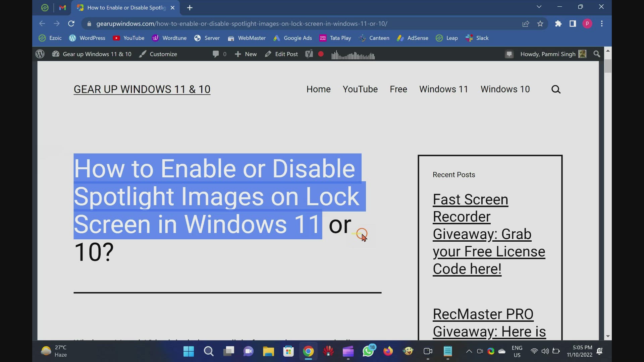The height and width of the screenshot is (362, 644).
Task: Open Windows 10 in site navigation
Action: coord(505,89)
